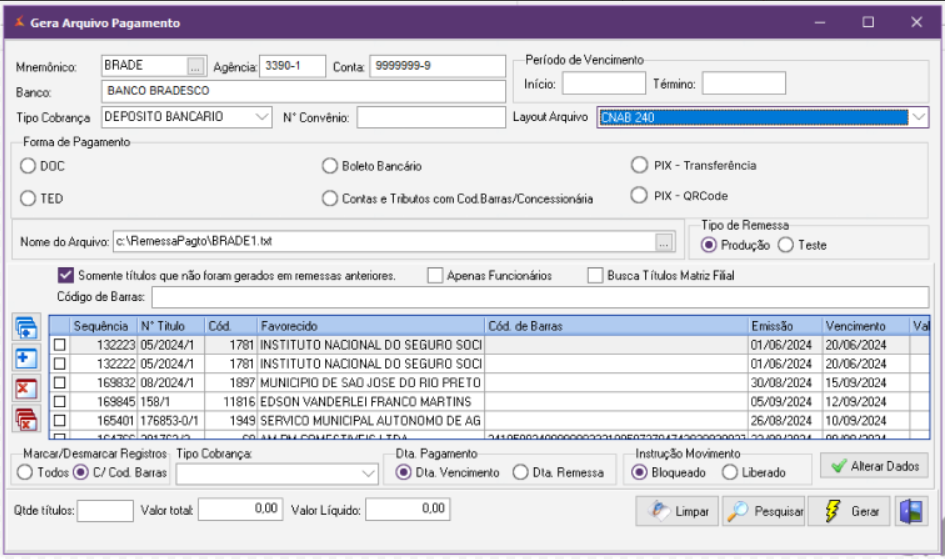Viewport: 945px width, 559px height.
Task: Click the Vencimento column header
Action: coord(855,326)
